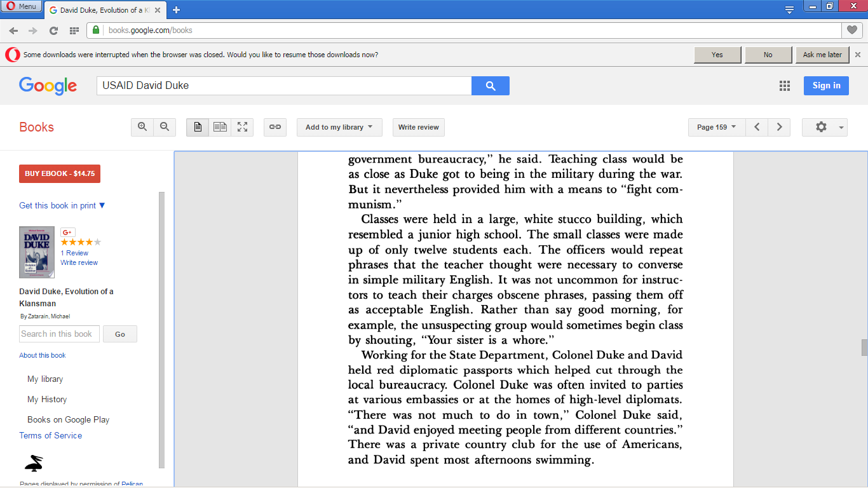The height and width of the screenshot is (488, 868).
Task: Click the sidebar Write review link
Action: [79, 262]
